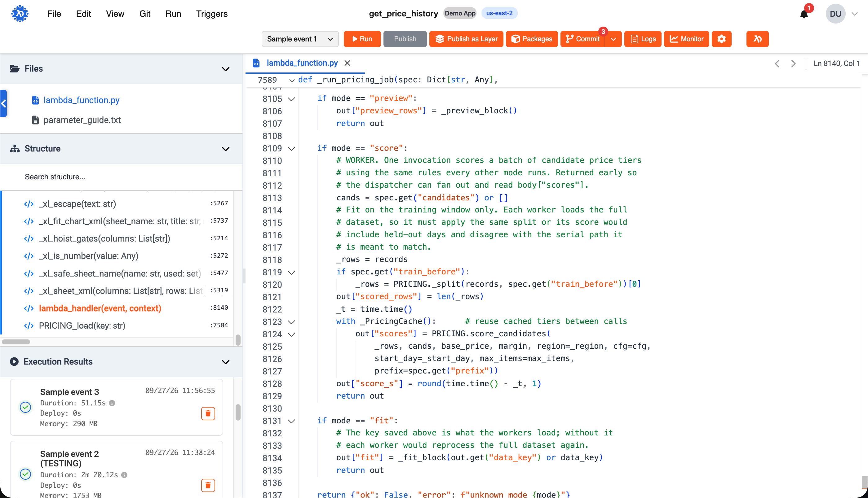Open the Git menu
Viewport: 868px width, 498px height.
(145, 14)
